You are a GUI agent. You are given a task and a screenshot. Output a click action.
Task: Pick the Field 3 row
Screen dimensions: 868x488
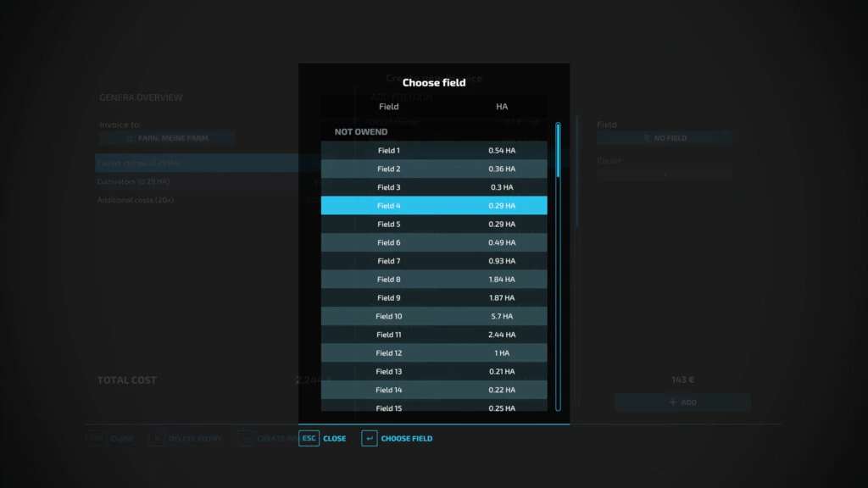point(434,187)
